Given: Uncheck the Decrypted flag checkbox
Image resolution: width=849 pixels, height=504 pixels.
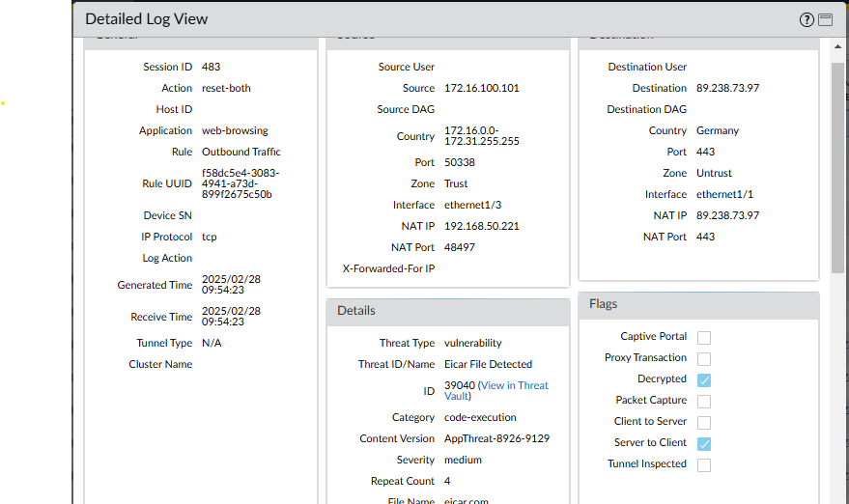Looking at the screenshot, I should [x=704, y=380].
